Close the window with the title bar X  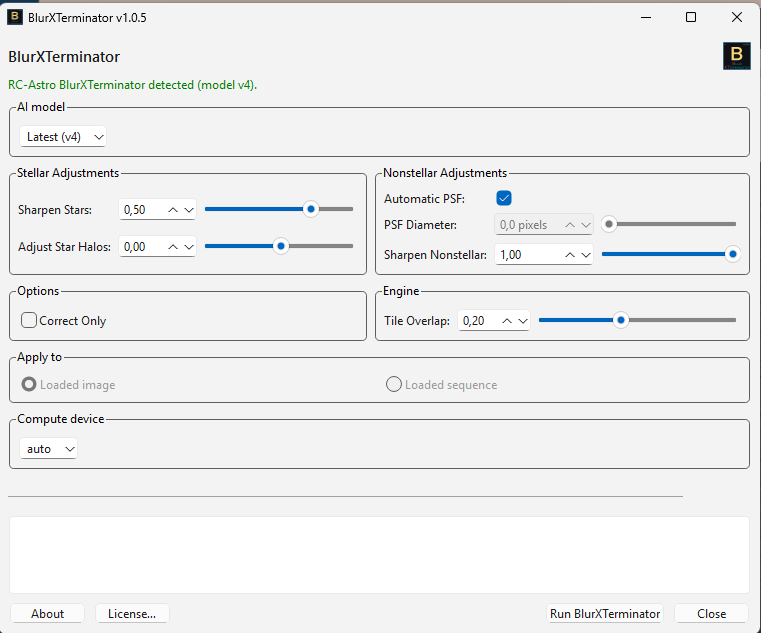(x=737, y=17)
